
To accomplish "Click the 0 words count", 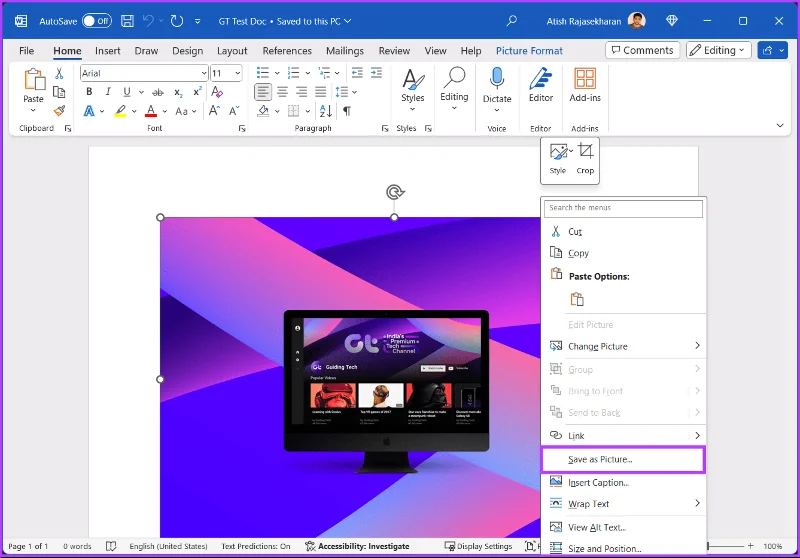I will (77, 546).
